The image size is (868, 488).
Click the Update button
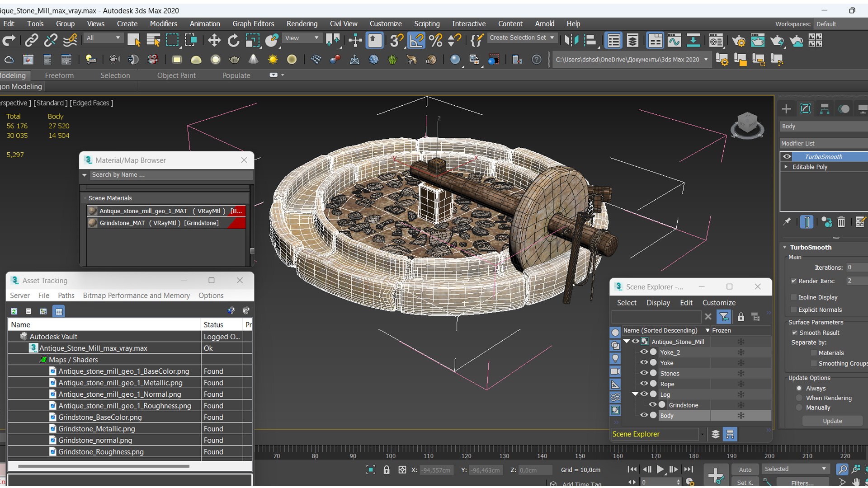pos(832,421)
